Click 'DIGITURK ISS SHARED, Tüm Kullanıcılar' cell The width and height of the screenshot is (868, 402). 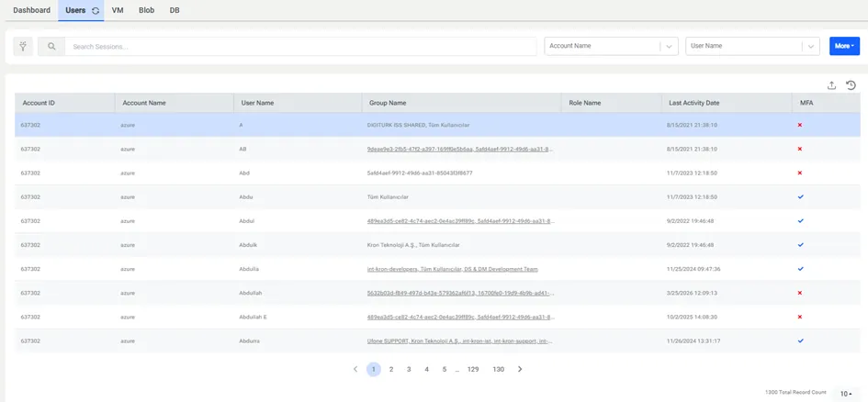click(x=419, y=125)
